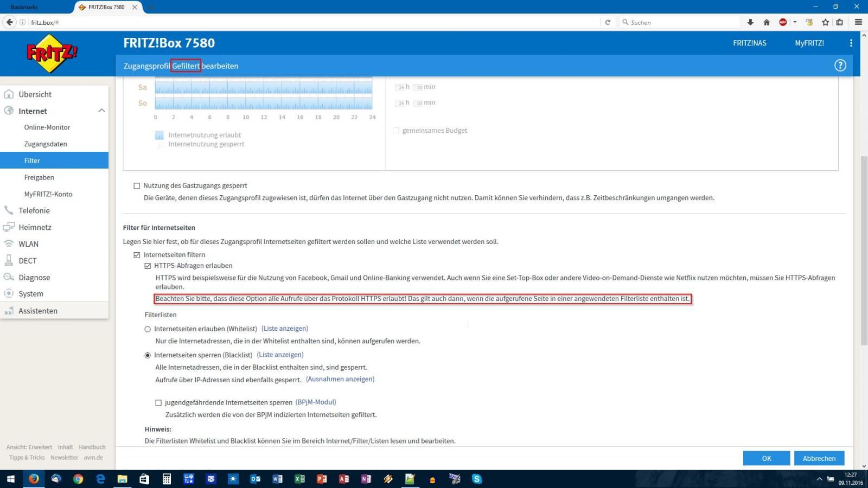The image size is (868, 488).
Task: Launch Chrome from the taskbar
Action: [78, 479]
